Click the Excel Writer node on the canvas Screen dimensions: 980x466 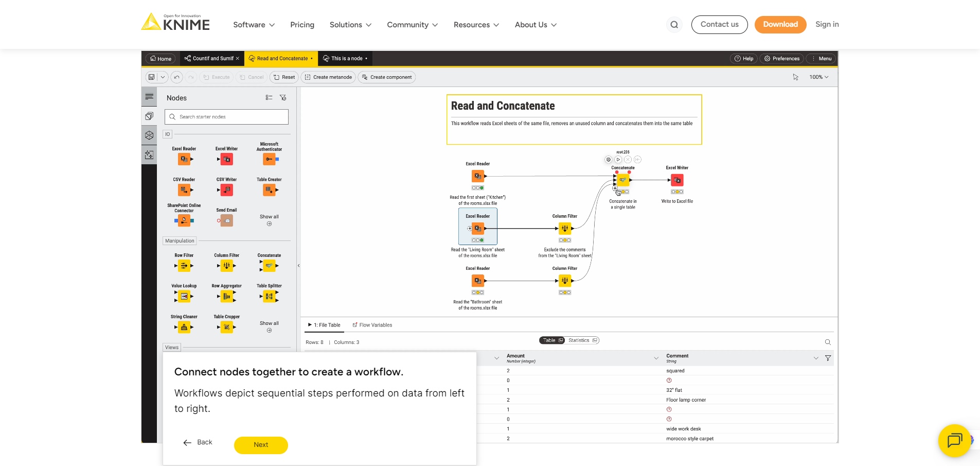(x=677, y=180)
